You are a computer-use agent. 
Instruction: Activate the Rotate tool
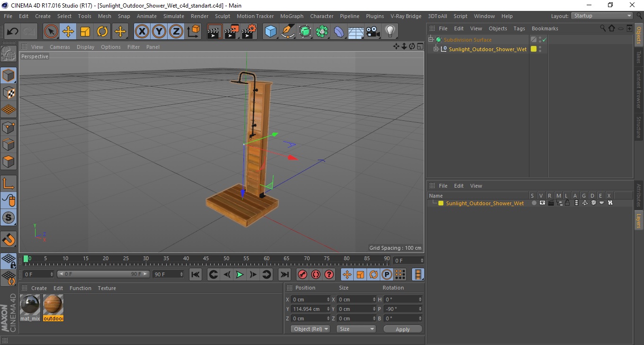coord(102,32)
